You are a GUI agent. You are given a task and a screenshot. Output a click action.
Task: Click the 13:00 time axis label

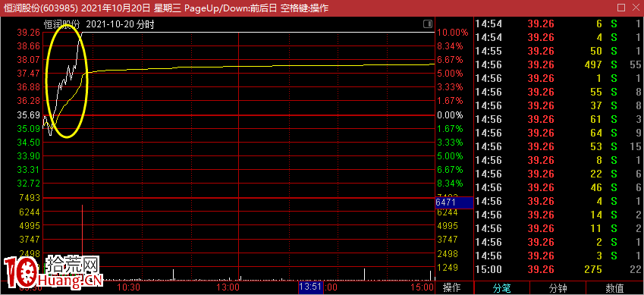click(228, 287)
